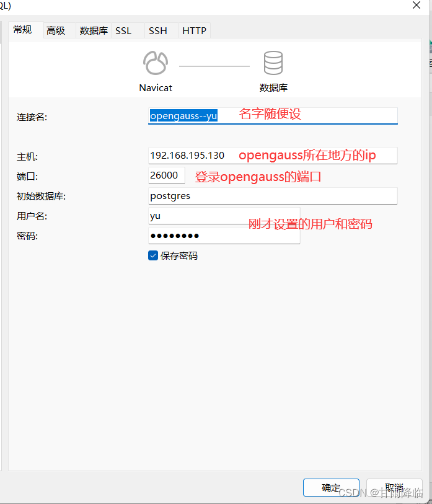Click the 密码 password field

click(224, 236)
